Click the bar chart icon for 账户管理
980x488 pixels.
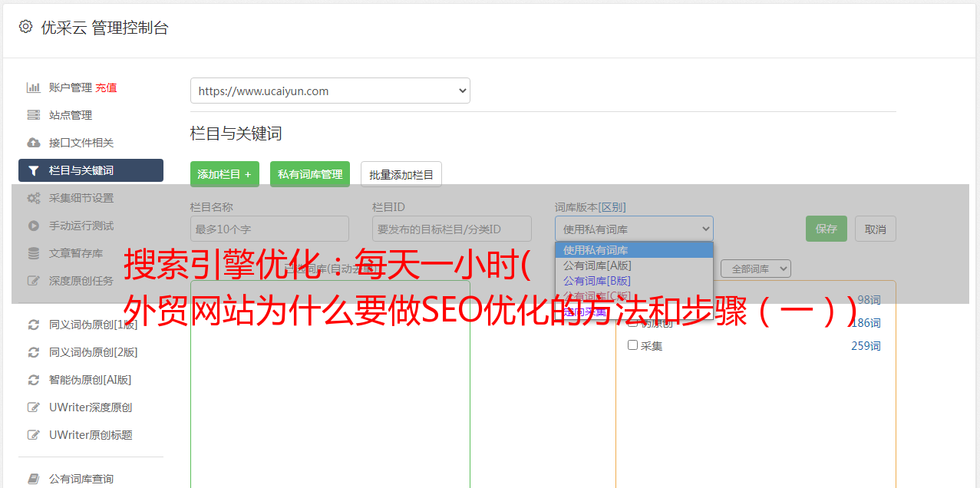pyautogui.click(x=34, y=87)
